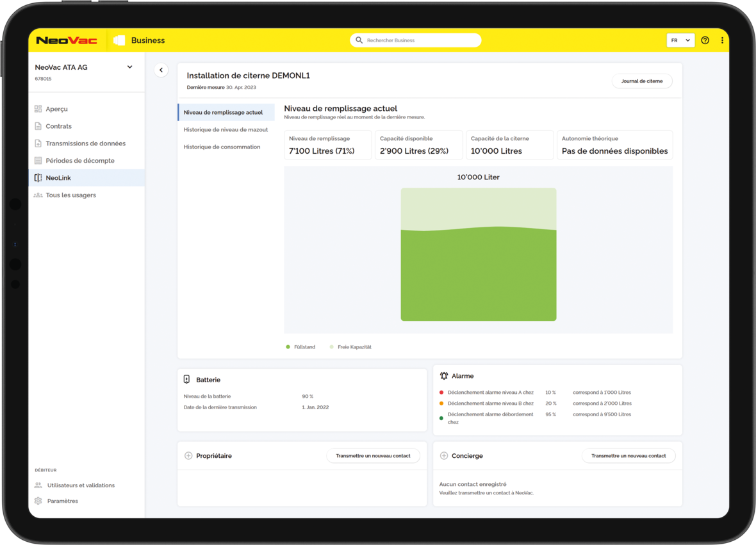This screenshot has width=756, height=545.
Task: Click the plus icon next to Propriétaire
Action: [x=188, y=456]
